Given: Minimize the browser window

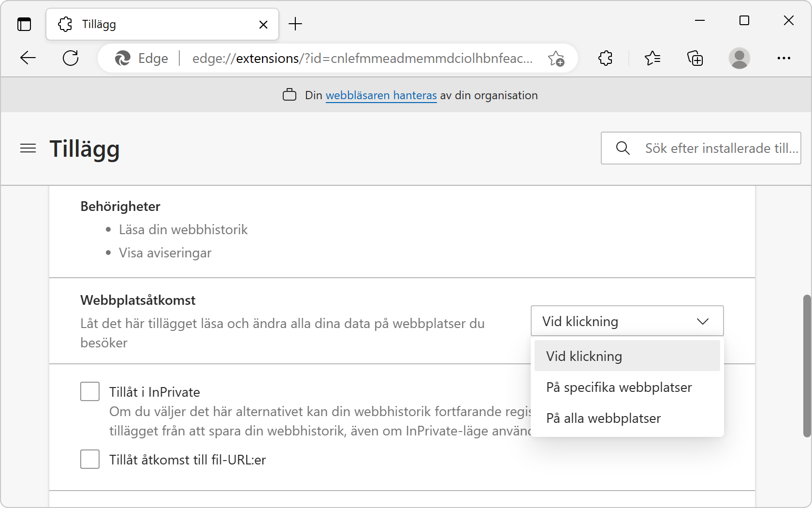Looking at the screenshot, I should click(700, 20).
